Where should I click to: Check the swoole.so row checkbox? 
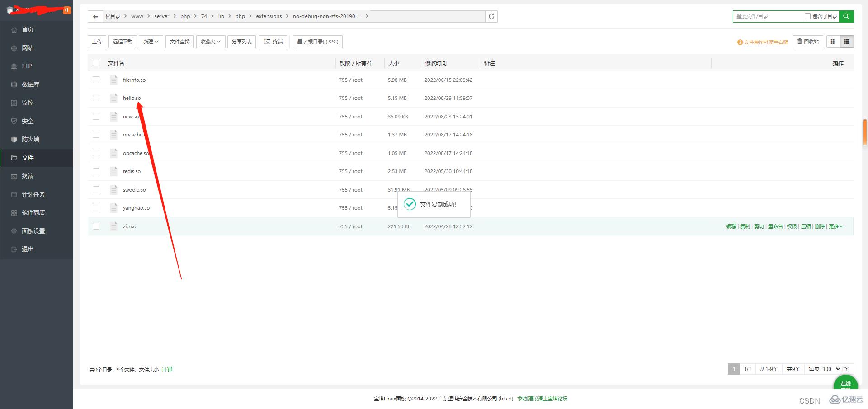pyautogui.click(x=96, y=190)
